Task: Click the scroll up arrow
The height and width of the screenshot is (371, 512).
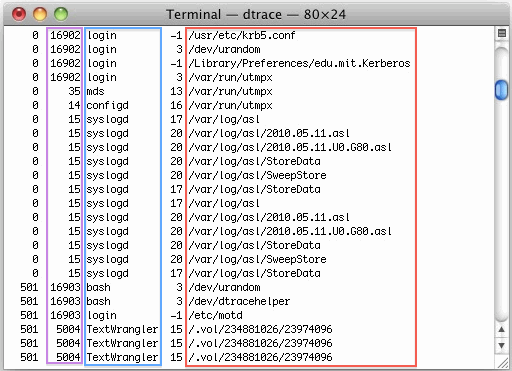Action: pos(501,329)
